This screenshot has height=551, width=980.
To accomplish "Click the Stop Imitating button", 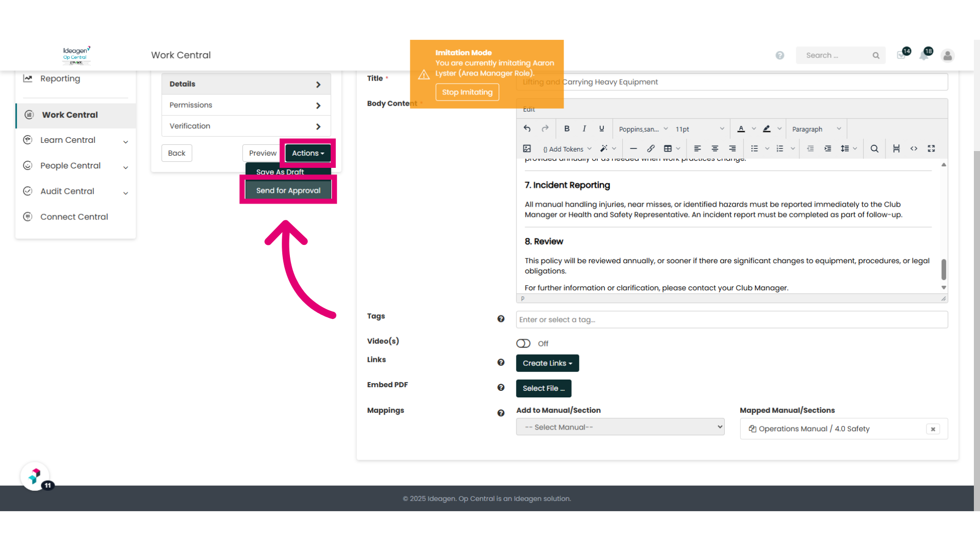I will pyautogui.click(x=467, y=92).
